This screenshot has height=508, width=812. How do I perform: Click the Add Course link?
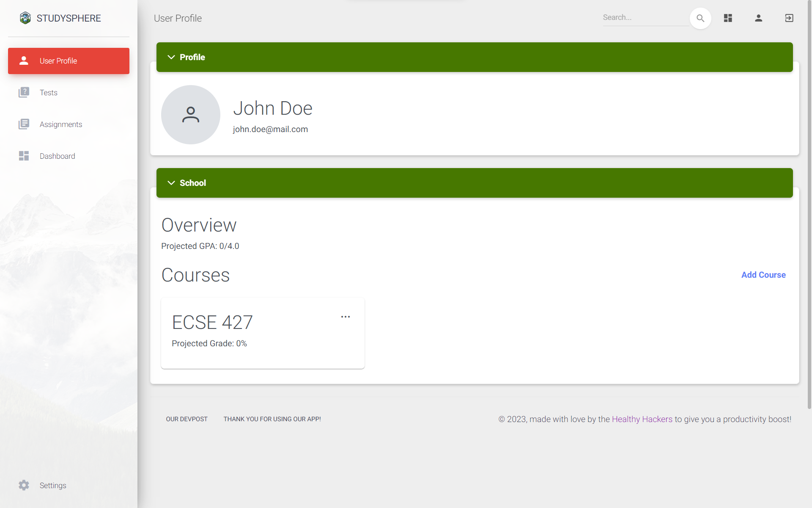[x=763, y=275]
